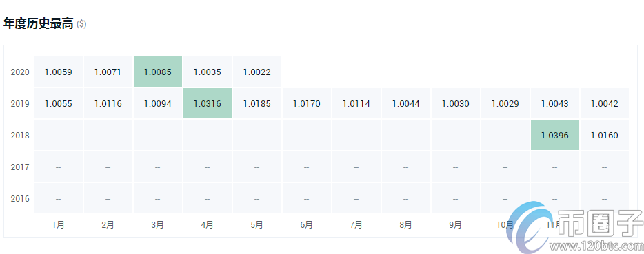Select the 2020 year row label
This screenshot has width=644, height=254.
tap(20, 72)
